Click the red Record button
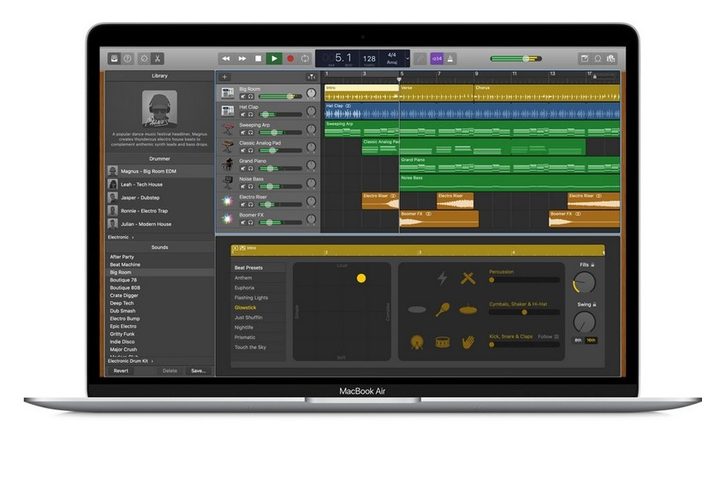This screenshot has width=720, height=480. click(x=290, y=58)
